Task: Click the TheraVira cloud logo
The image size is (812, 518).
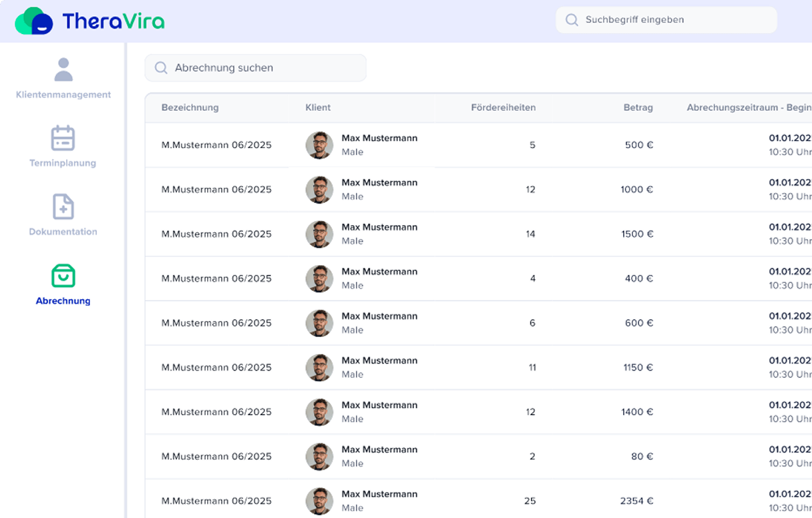Action: click(34, 21)
